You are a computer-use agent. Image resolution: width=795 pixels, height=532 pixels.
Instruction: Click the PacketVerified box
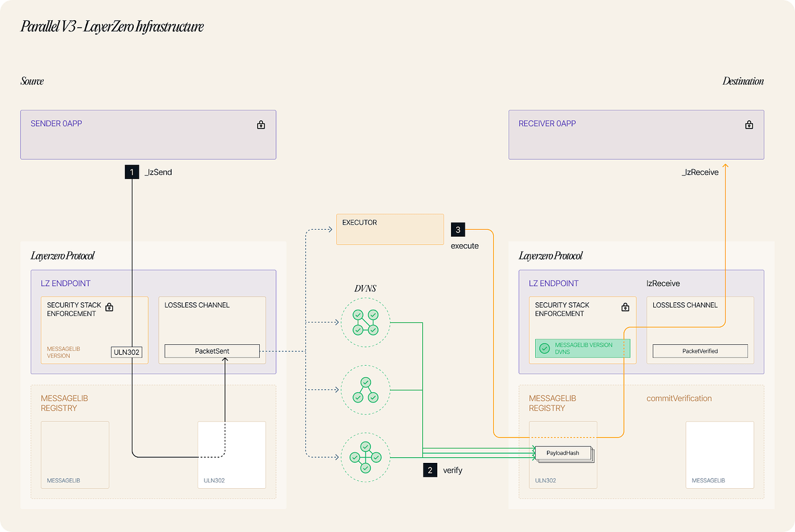click(700, 351)
